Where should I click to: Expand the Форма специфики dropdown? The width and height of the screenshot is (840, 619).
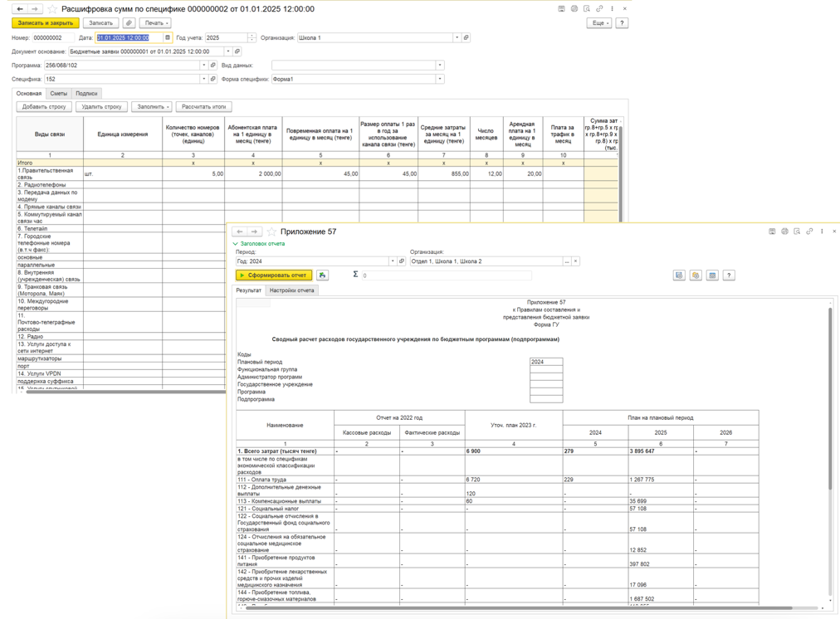(440, 80)
